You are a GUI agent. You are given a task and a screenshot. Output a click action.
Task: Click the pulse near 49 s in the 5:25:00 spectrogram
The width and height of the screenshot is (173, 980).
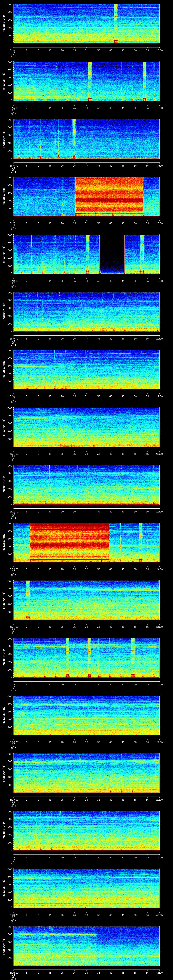tap(133, 657)
